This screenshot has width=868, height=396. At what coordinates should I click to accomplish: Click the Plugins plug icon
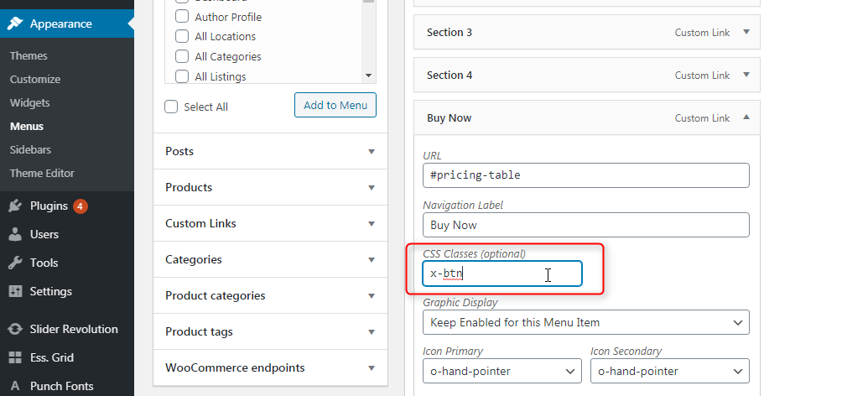[x=15, y=206]
